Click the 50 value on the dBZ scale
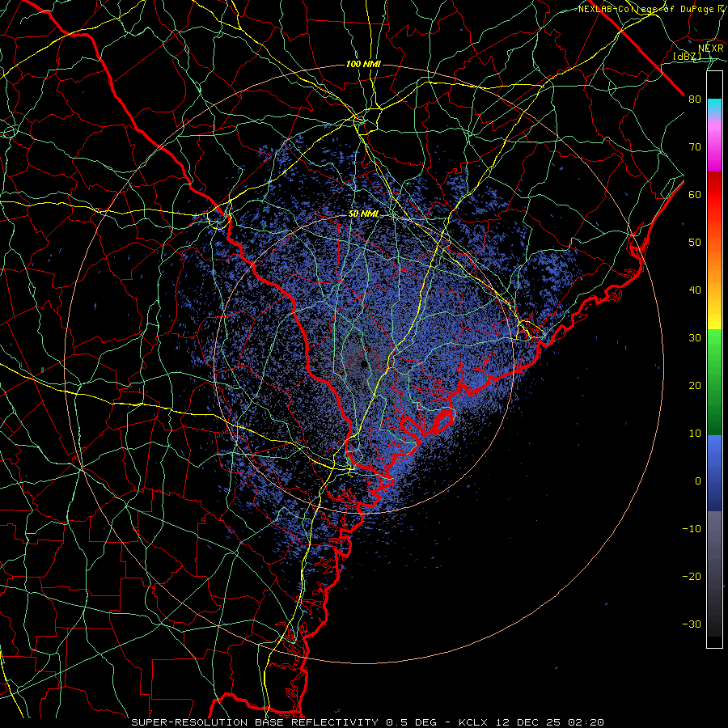The image size is (728, 728). coord(695,243)
